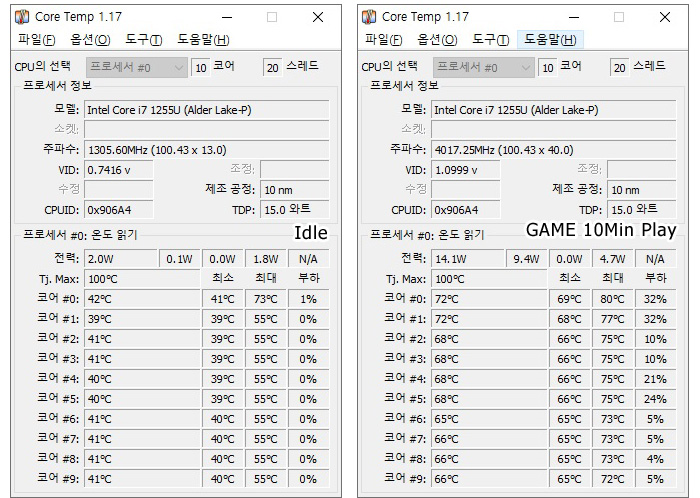Click 코어 #1 temperature 39°C in Idle window
The height and width of the screenshot is (498, 700).
click(142, 319)
